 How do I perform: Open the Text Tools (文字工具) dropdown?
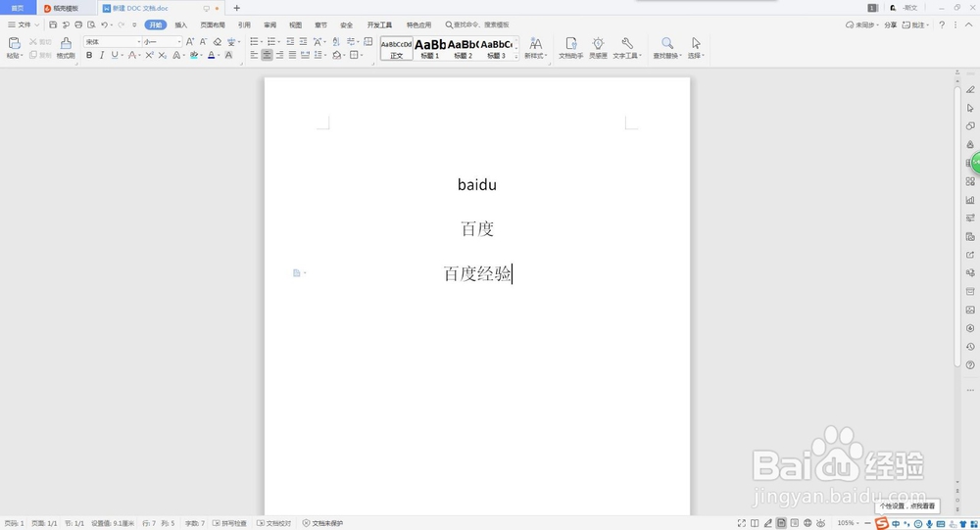tap(627, 47)
